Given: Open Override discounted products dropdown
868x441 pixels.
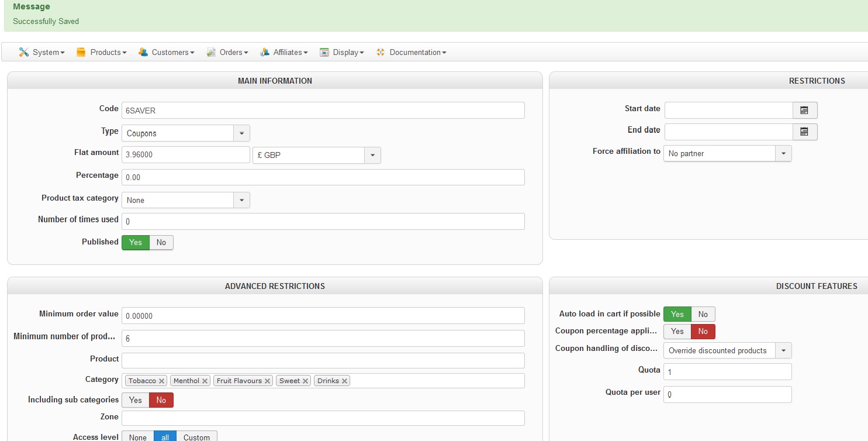Looking at the screenshot, I should (x=728, y=350).
